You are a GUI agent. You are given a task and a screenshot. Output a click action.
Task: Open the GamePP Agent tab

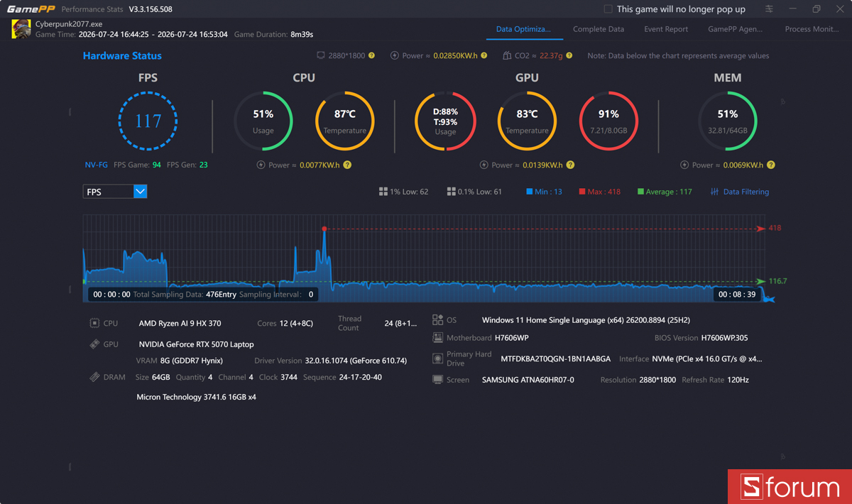(x=736, y=29)
